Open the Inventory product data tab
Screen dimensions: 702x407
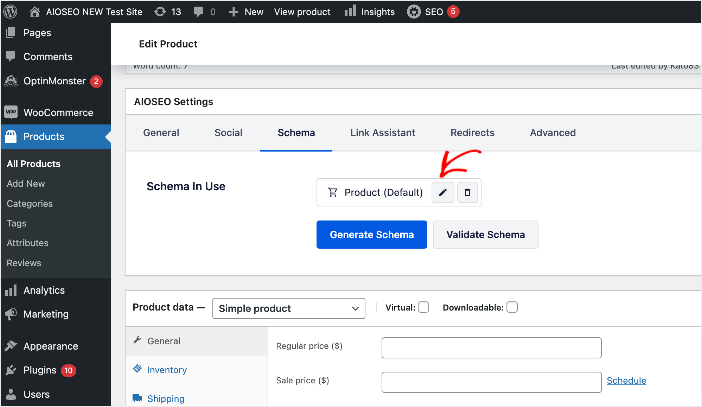pos(197,370)
